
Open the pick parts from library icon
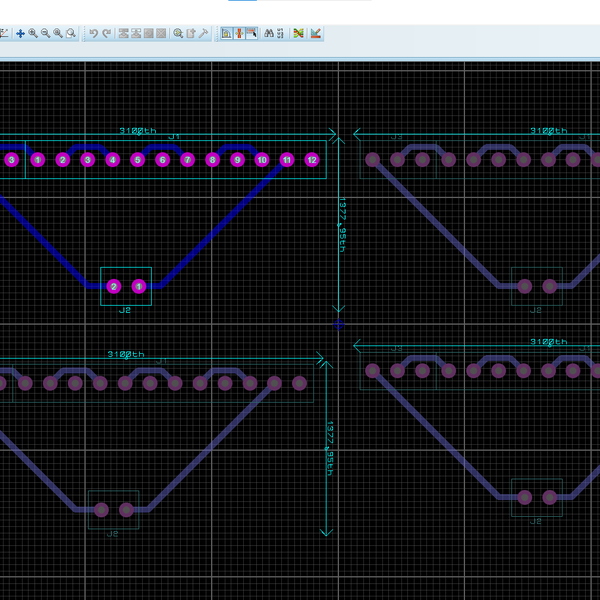[178, 33]
